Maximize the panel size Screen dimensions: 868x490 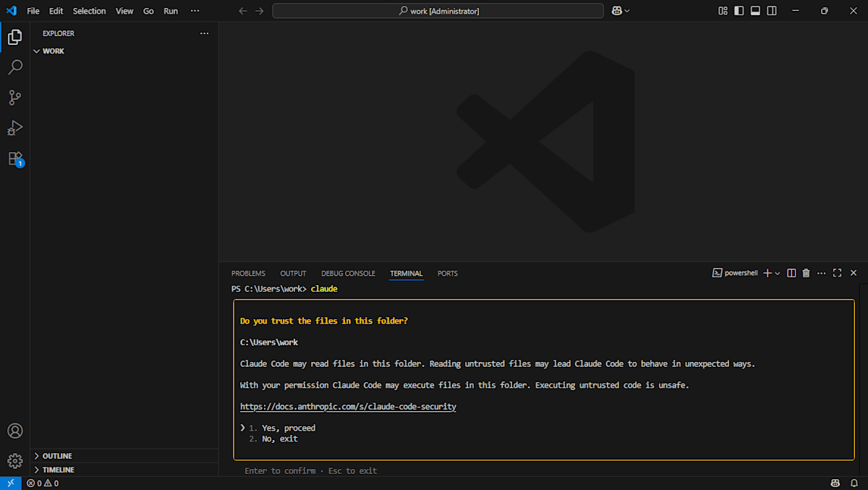tap(837, 273)
